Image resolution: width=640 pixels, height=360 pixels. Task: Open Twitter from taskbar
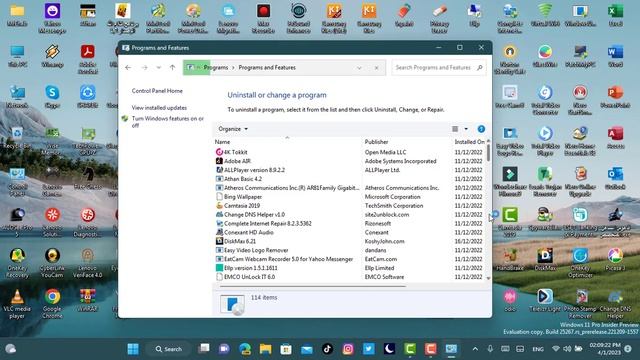(368, 349)
